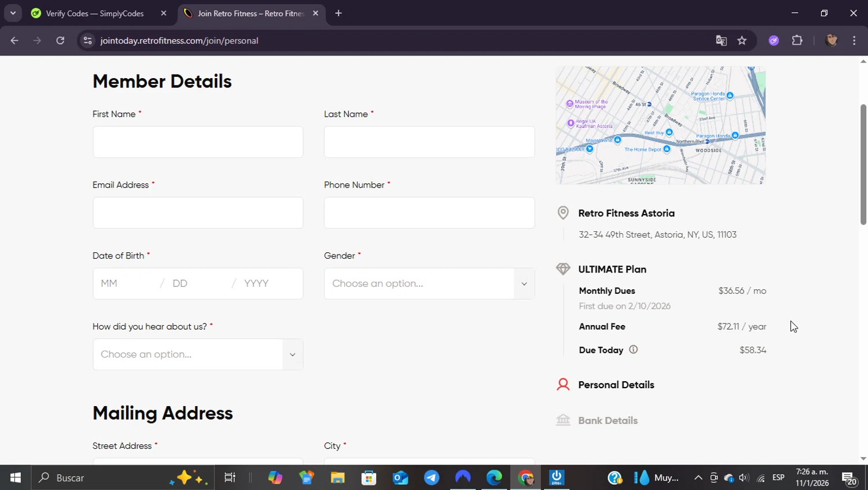Expand the Gender dropdown
Image resolution: width=868 pixels, height=490 pixels.
pos(429,283)
